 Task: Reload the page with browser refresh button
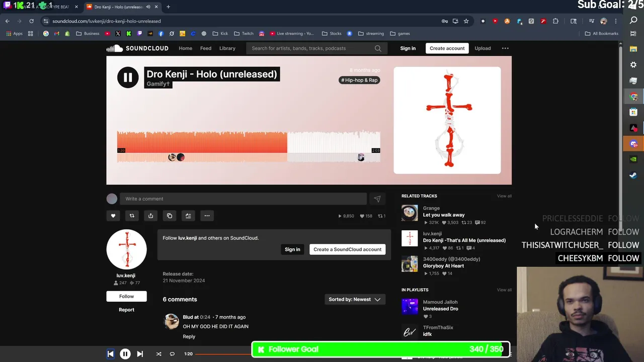coord(31,21)
